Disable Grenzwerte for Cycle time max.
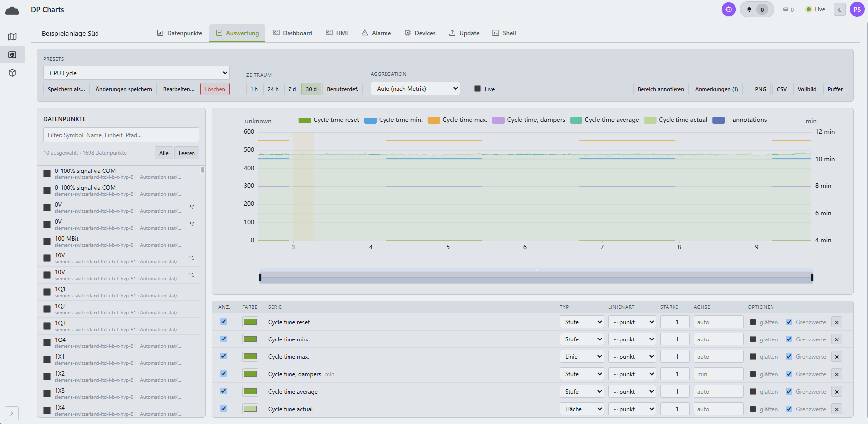Viewport: 868px width, 424px height. [x=789, y=357]
